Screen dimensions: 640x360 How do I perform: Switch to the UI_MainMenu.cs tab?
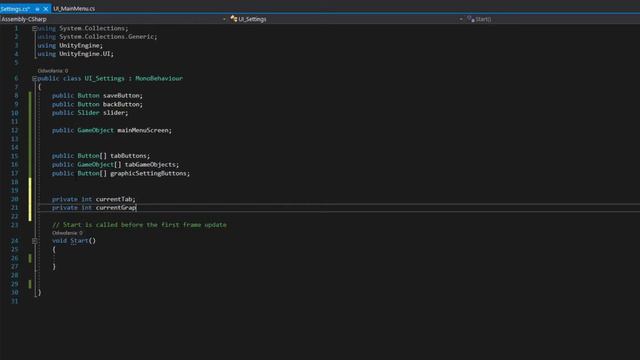[x=74, y=9]
